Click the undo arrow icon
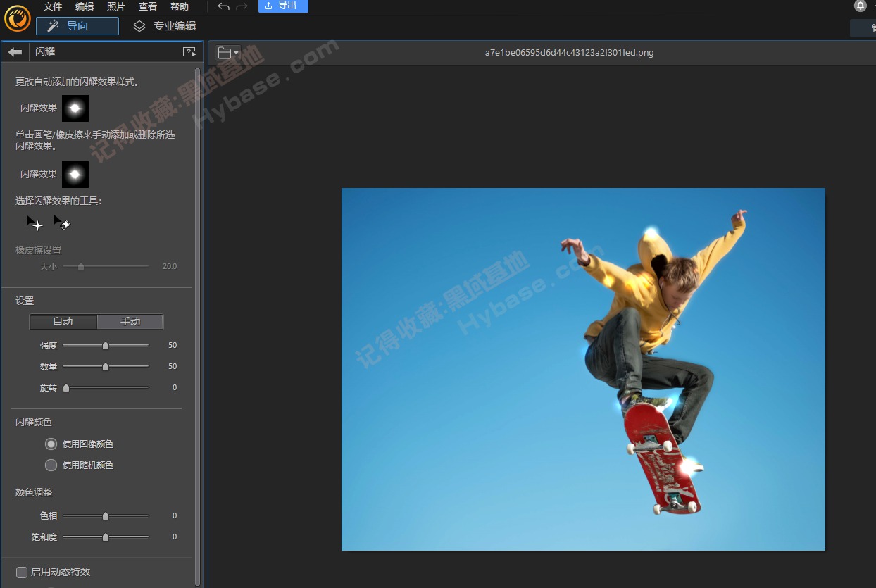Screen dimensions: 876x588 223,6
